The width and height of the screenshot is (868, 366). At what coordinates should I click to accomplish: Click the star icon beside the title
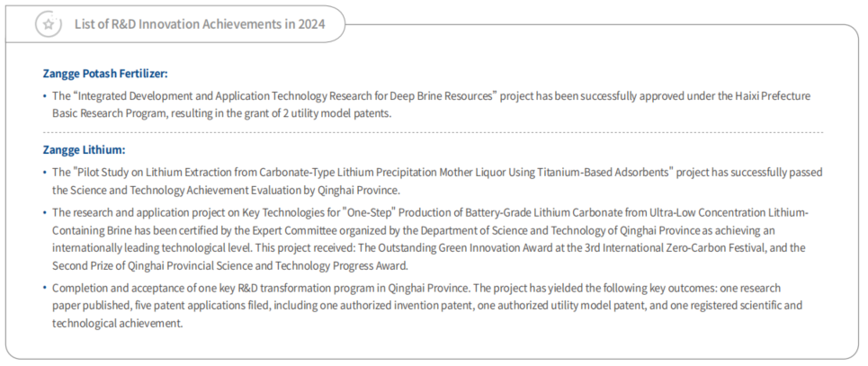(x=49, y=24)
